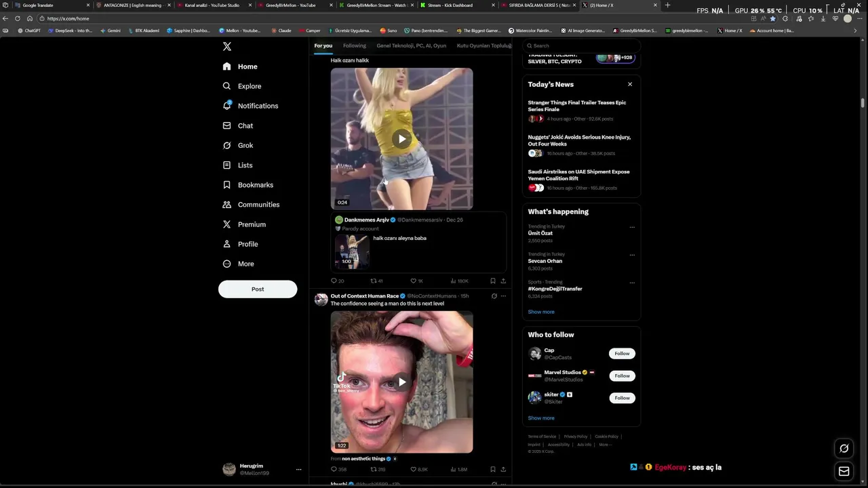868x488 pixels.
Task: Open Herugrim account menu dots
Action: (x=298, y=469)
